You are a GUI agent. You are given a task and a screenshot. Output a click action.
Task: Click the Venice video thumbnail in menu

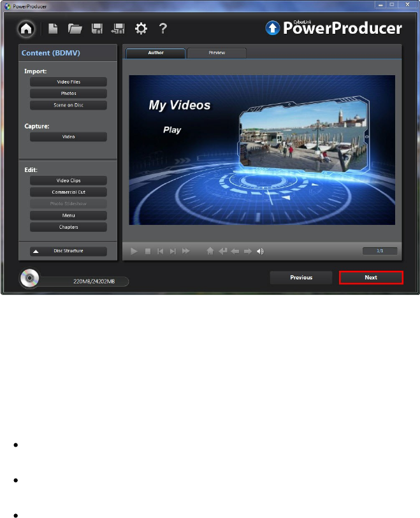304,136
